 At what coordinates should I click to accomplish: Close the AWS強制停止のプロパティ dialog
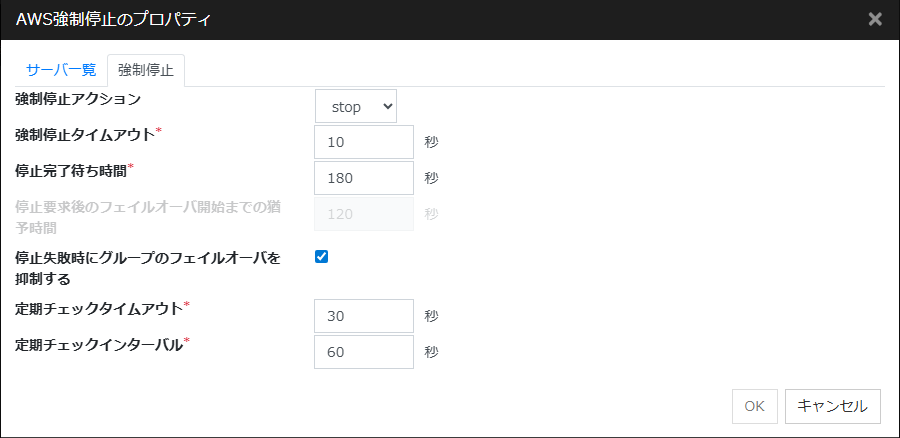(874, 19)
